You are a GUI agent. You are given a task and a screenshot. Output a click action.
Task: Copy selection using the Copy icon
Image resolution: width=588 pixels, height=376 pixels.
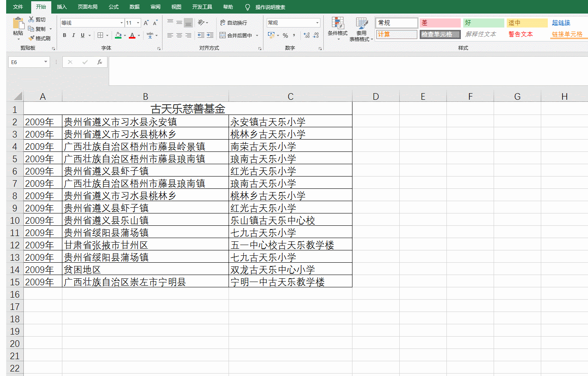31,29
